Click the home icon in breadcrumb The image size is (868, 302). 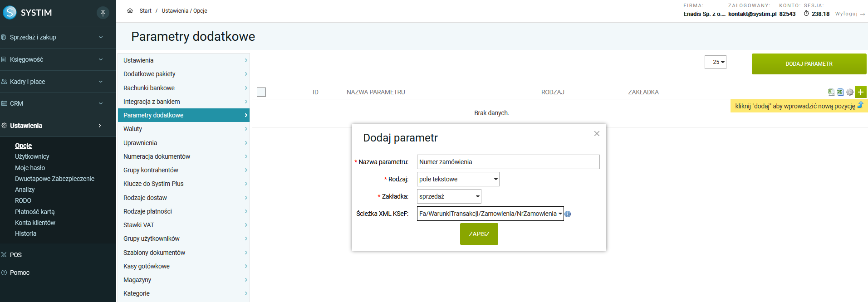tap(130, 11)
